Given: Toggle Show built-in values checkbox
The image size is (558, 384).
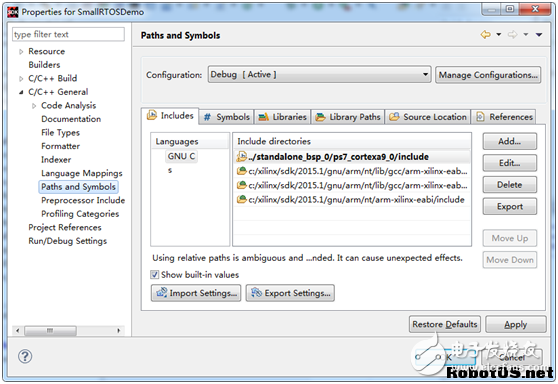Looking at the screenshot, I should click(154, 275).
